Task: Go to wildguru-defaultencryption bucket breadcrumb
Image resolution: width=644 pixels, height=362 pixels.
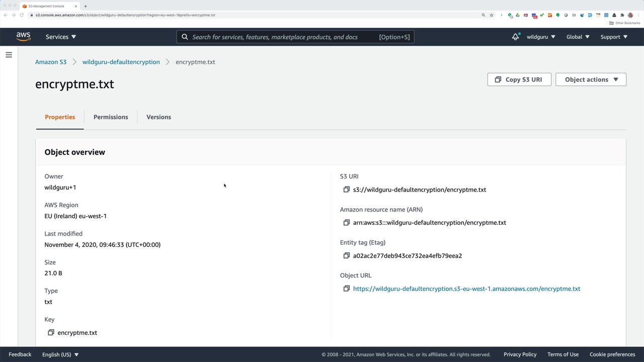Action: [121, 62]
